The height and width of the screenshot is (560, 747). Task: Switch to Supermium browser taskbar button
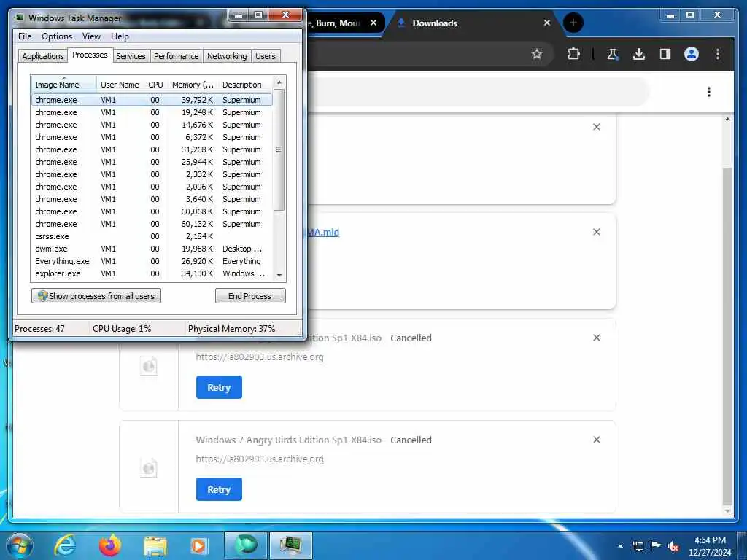coord(245,545)
